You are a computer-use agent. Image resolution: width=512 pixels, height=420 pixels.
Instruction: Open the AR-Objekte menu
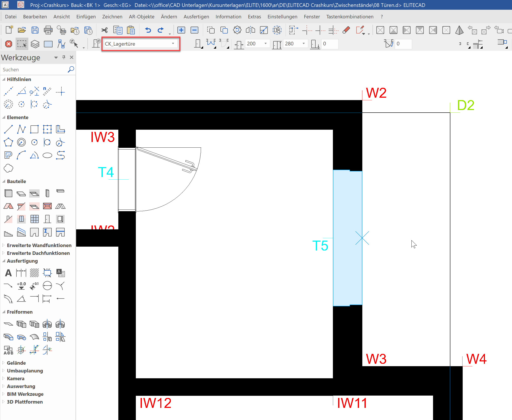coord(142,17)
